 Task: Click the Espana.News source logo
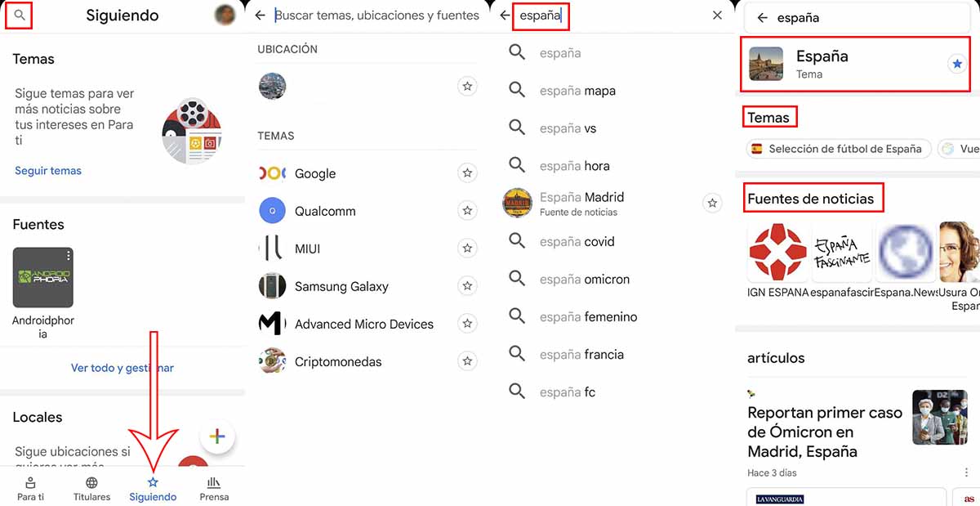point(906,252)
